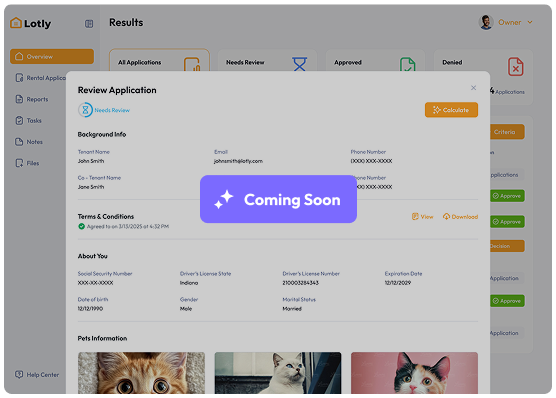Click the Pets Information heading
556x398 pixels.
coord(102,338)
